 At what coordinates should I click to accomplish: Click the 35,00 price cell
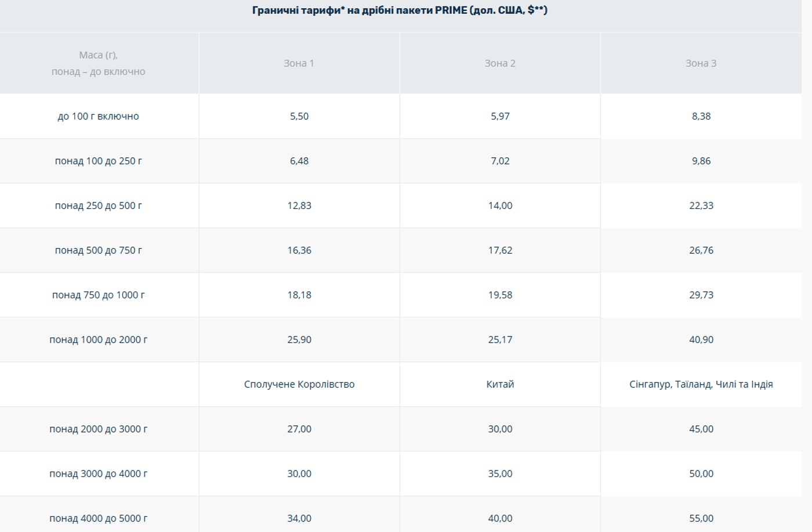pyautogui.click(x=500, y=473)
